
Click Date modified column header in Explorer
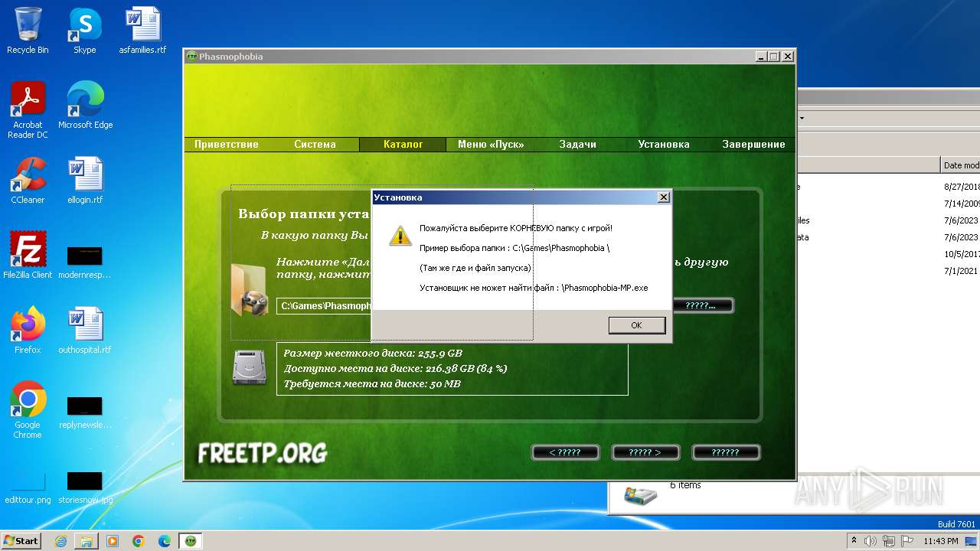961,165
